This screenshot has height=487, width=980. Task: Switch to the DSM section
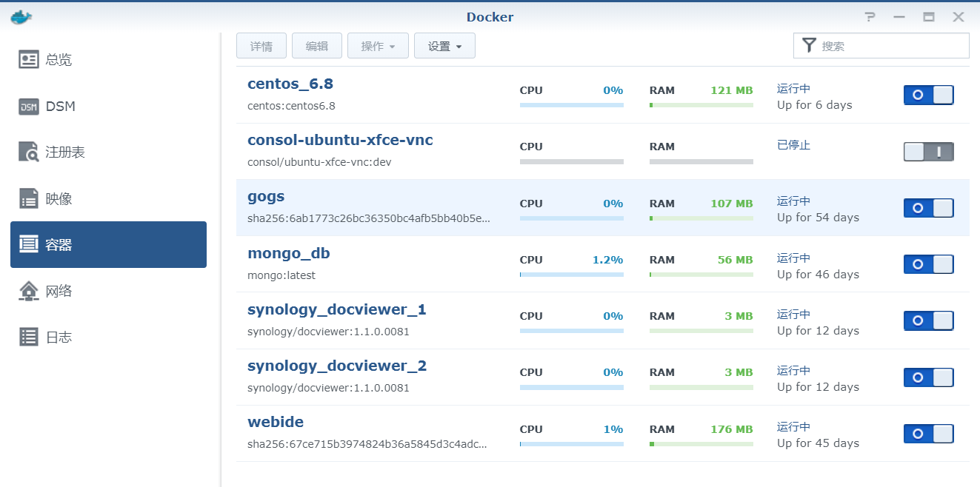coord(108,107)
